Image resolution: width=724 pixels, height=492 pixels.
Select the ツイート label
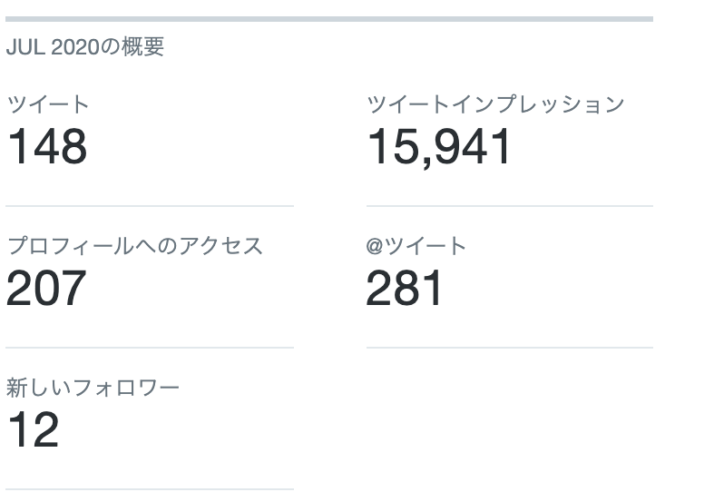(48, 104)
